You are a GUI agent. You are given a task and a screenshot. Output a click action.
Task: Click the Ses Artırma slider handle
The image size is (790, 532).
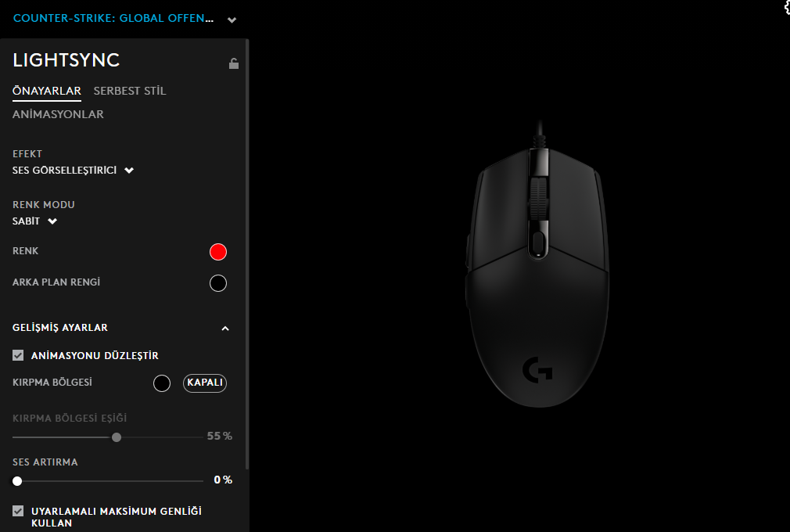click(x=17, y=481)
